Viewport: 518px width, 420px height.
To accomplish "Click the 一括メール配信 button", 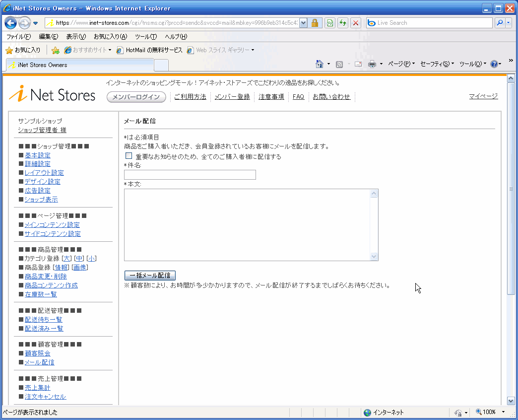I will tap(150, 276).
